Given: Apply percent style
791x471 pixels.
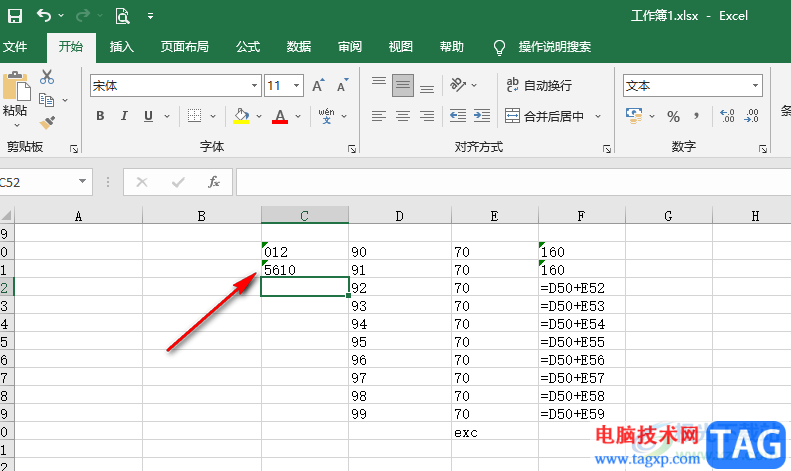Looking at the screenshot, I should click(673, 116).
